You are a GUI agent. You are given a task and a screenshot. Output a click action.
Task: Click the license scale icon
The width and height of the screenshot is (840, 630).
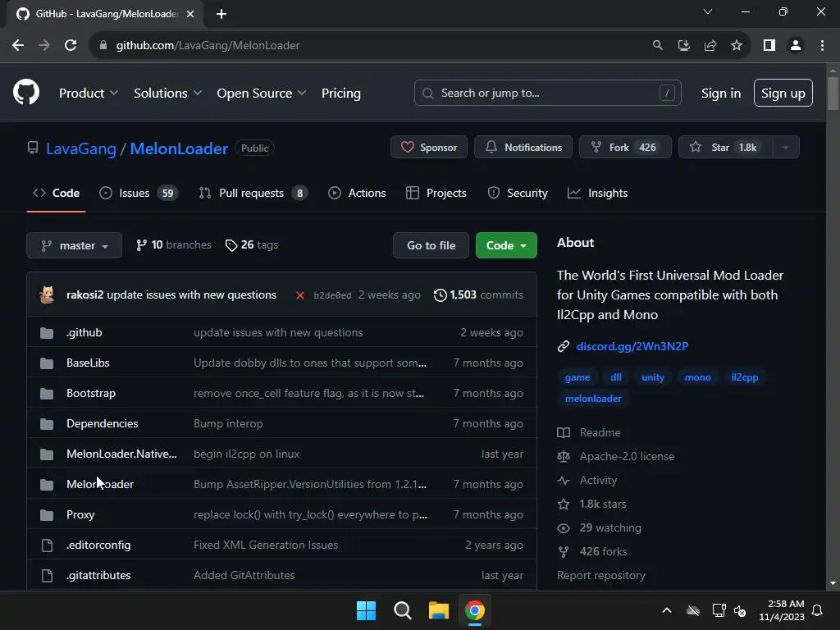coord(563,456)
